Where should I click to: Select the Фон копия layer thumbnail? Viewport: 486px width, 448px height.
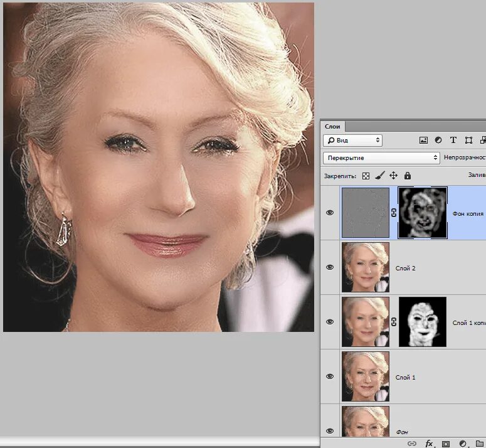(x=366, y=213)
